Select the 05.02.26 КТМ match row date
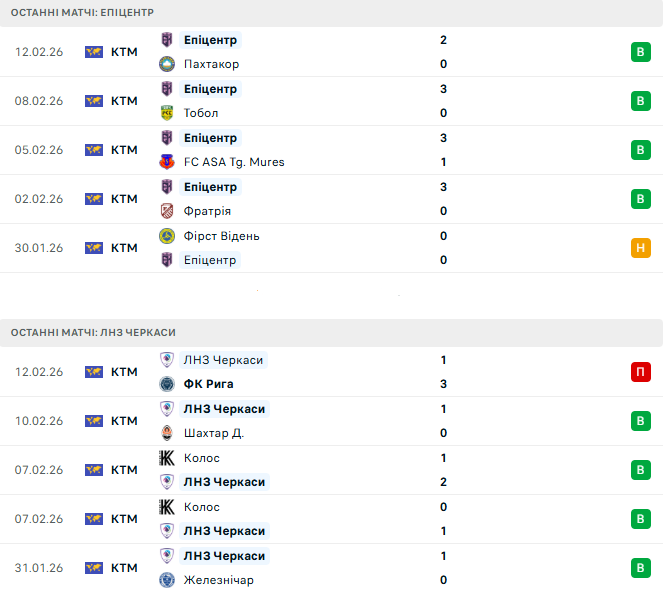The image size is (665, 590). click(39, 150)
